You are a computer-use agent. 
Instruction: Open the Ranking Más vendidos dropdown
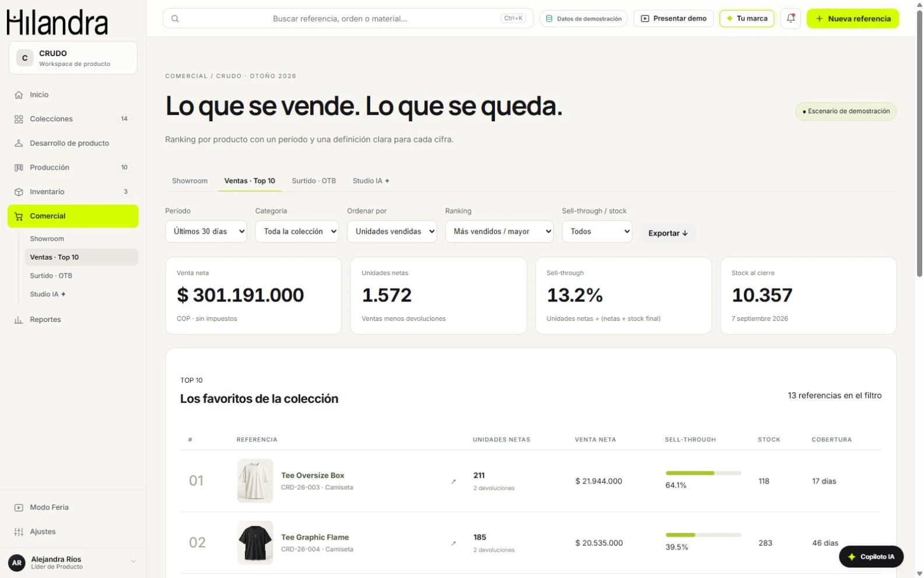(x=499, y=232)
